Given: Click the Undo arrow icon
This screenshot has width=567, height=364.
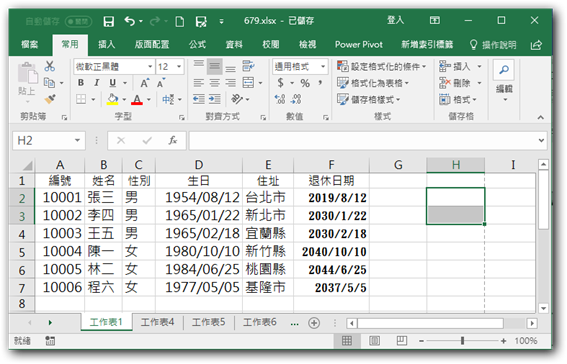Looking at the screenshot, I should point(130,21).
